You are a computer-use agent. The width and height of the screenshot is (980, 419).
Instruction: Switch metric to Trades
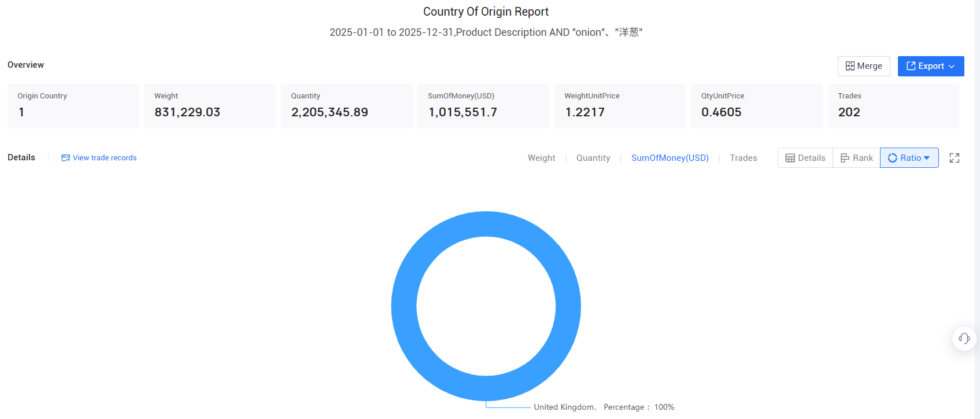click(744, 158)
